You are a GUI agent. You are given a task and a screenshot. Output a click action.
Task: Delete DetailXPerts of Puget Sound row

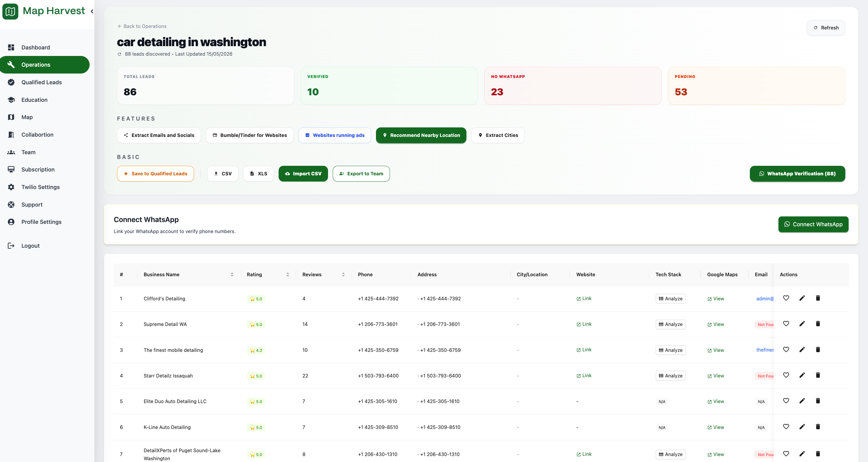pos(818,454)
